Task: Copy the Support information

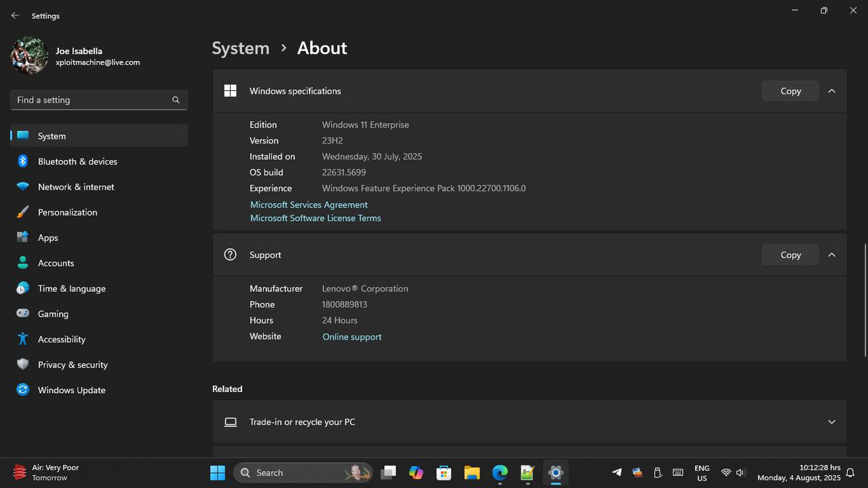Action: pos(790,255)
